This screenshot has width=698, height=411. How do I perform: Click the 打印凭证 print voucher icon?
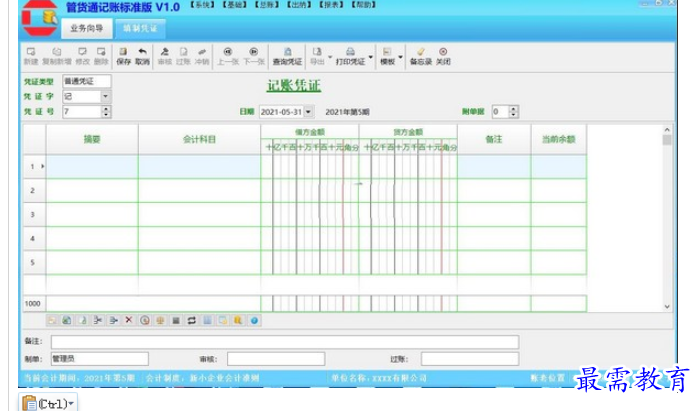click(350, 54)
